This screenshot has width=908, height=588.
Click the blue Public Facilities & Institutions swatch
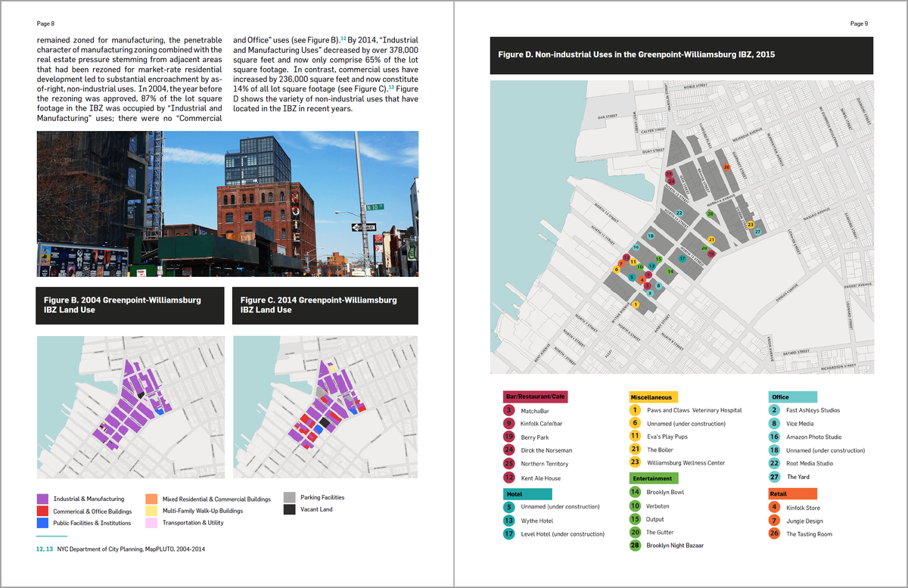42,523
